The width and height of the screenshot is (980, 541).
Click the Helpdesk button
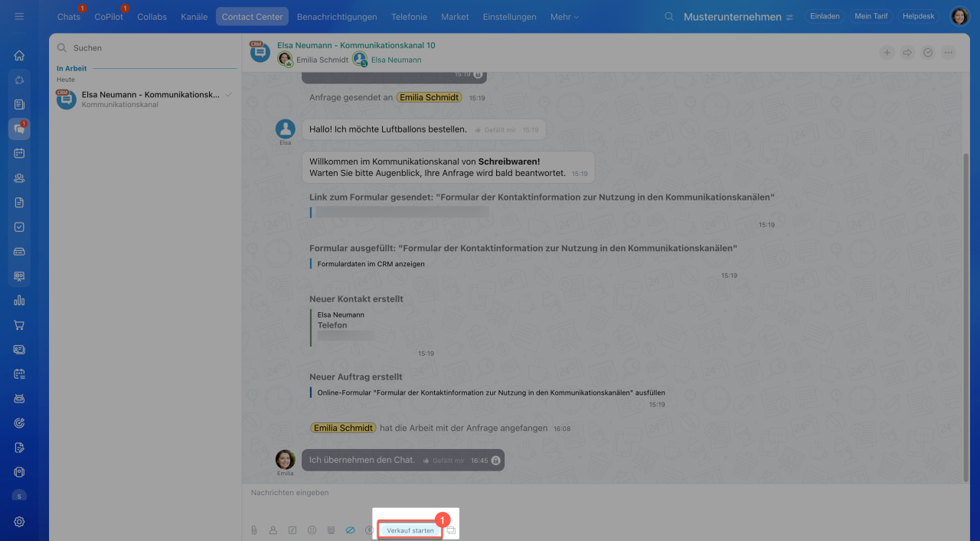[919, 16]
